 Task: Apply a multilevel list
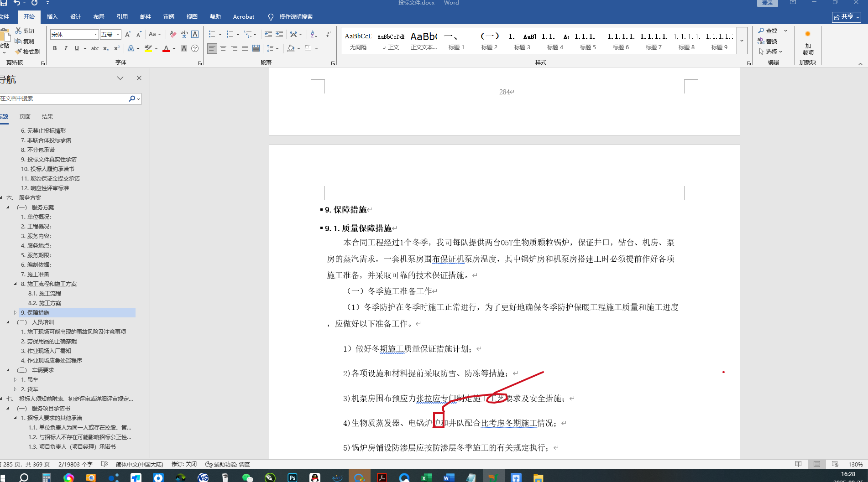point(248,34)
